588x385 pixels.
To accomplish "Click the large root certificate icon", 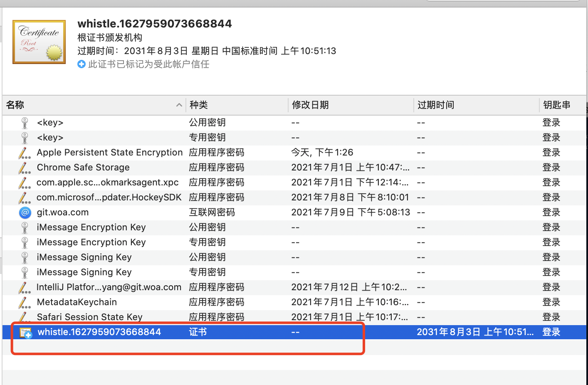I will [x=39, y=42].
